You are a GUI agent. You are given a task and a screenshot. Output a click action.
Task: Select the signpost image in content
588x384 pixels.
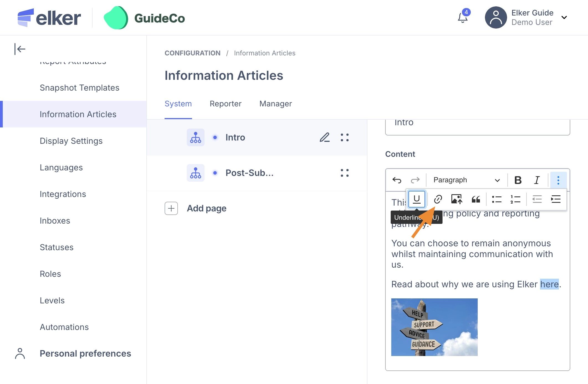click(x=434, y=327)
